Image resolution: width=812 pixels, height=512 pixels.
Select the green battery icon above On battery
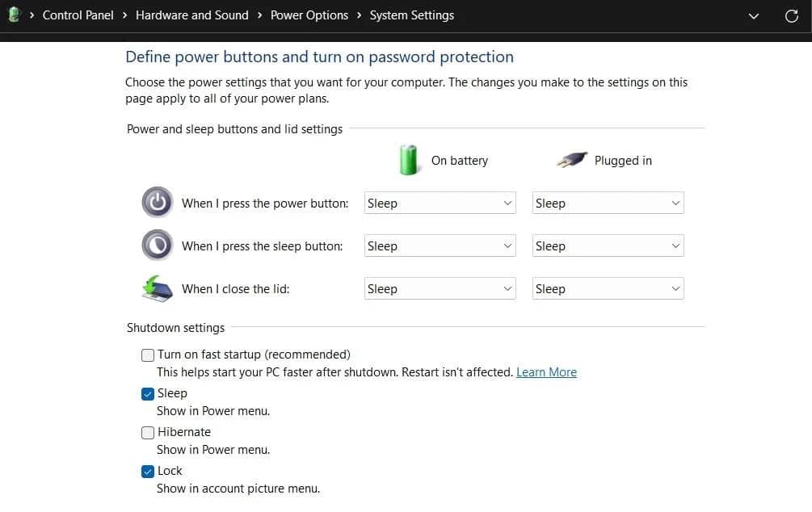coord(409,159)
